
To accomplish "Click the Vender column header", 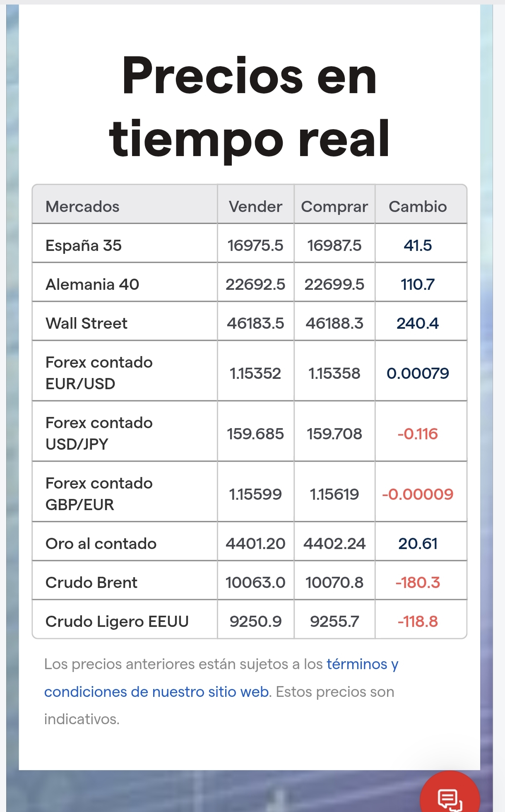I will coord(255,206).
